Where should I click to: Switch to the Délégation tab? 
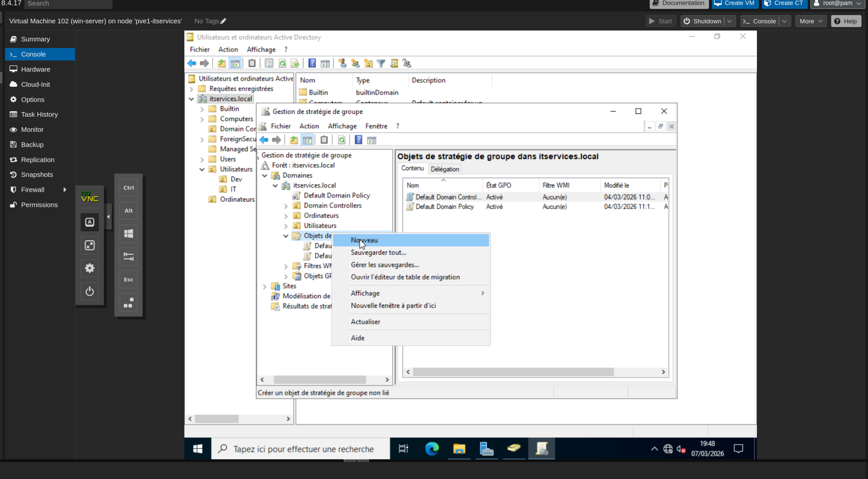click(444, 169)
